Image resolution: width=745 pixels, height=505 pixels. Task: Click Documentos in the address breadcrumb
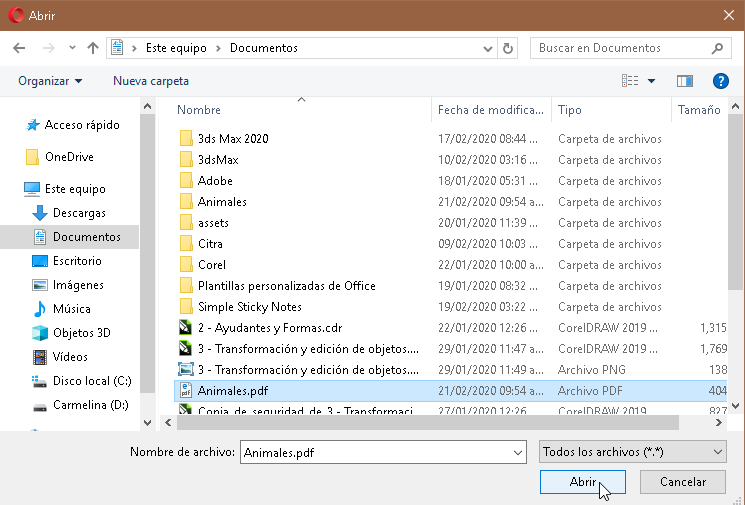[x=264, y=48]
